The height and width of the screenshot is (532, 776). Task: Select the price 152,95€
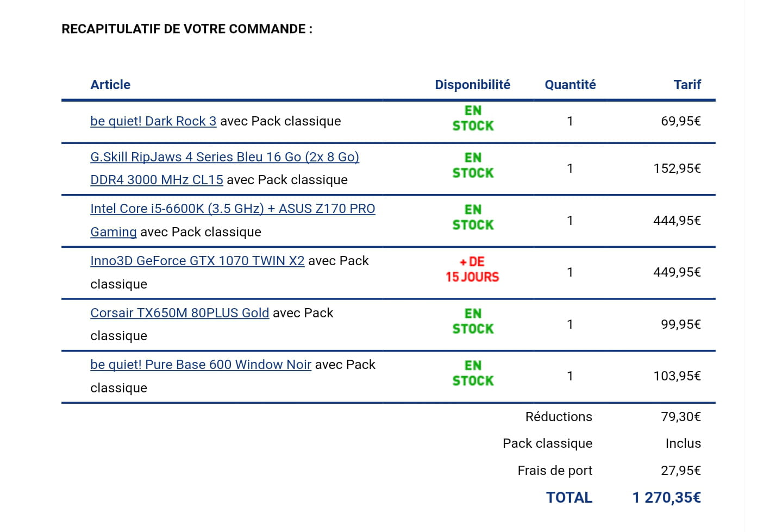point(677,168)
